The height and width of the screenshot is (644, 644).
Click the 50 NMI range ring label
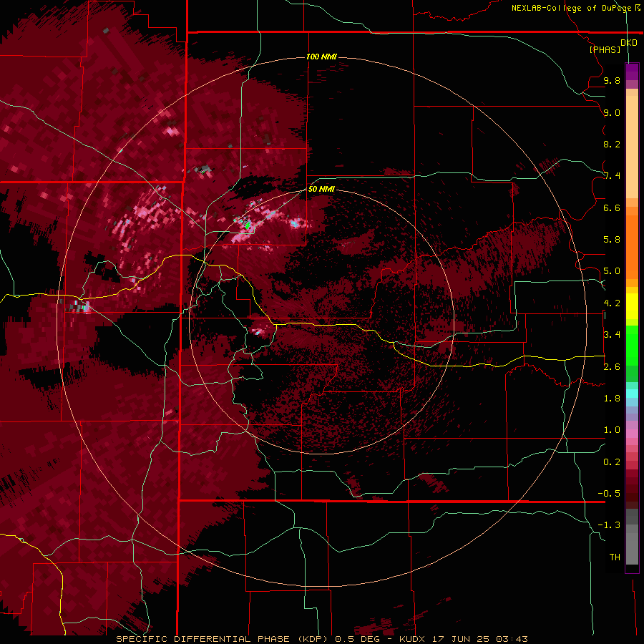tap(321, 189)
